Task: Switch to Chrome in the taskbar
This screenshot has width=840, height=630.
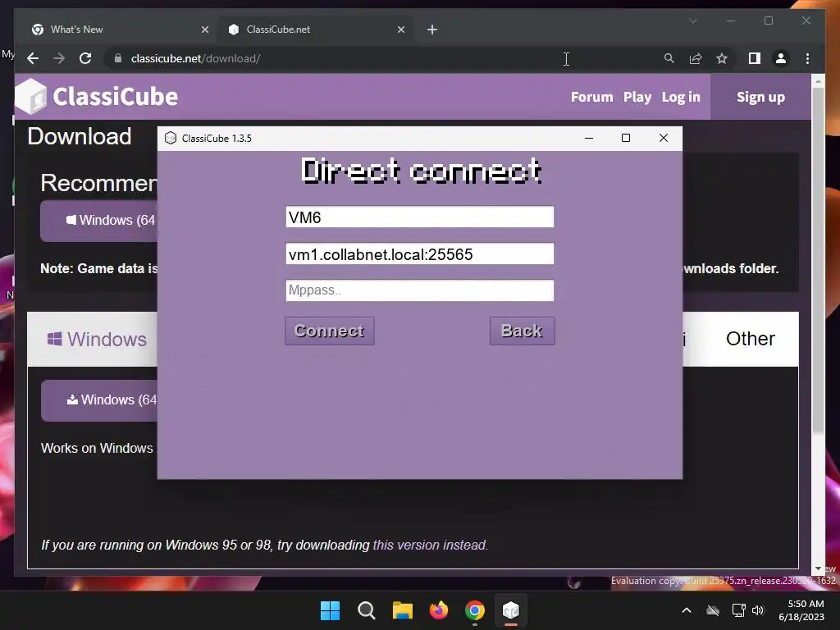Action: tap(475, 610)
